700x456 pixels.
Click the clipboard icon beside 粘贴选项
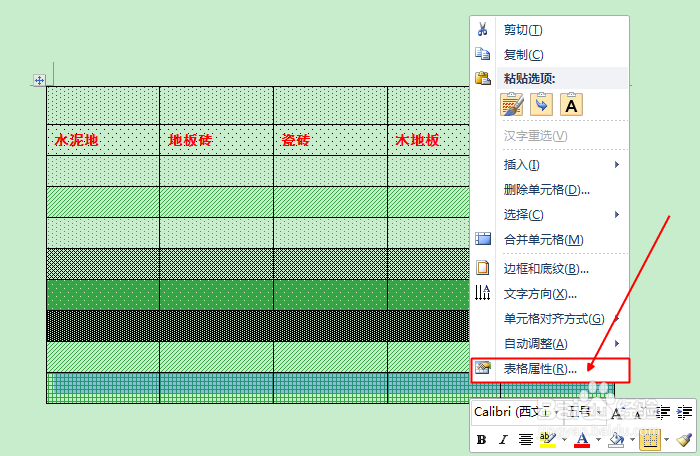(483, 78)
